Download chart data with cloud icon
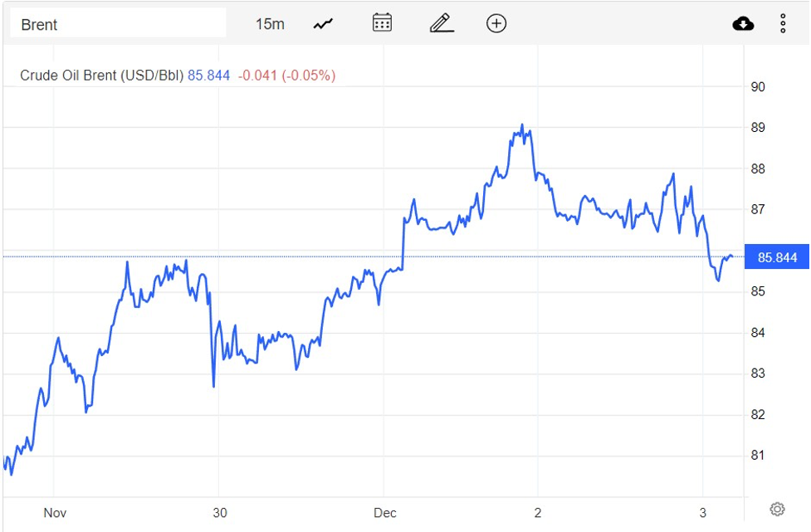811x532 pixels. tap(743, 23)
